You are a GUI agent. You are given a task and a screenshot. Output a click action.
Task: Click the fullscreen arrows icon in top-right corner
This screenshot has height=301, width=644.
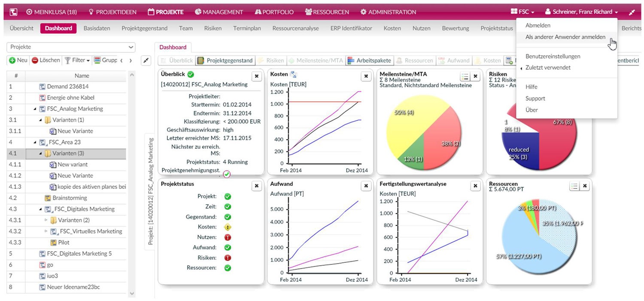click(x=632, y=12)
